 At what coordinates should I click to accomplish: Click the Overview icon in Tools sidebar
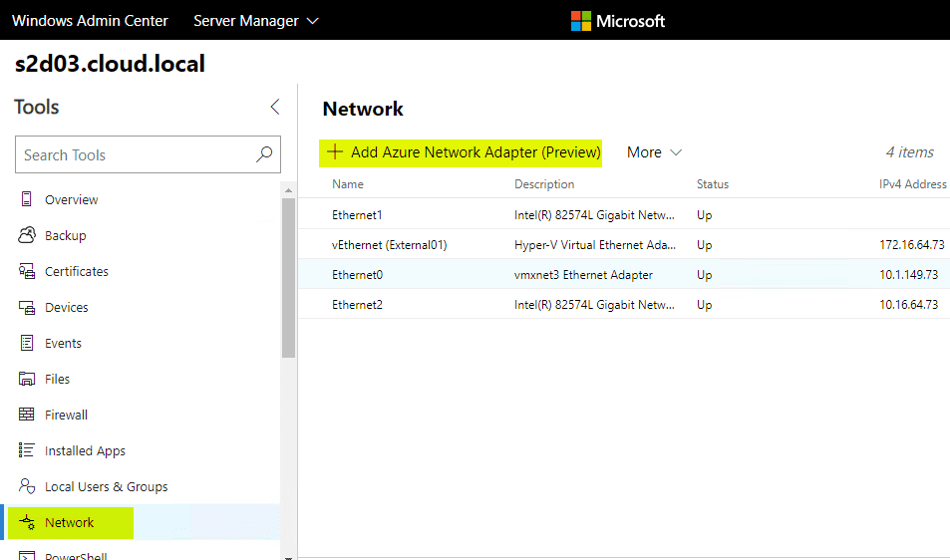(x=27, y=199)
